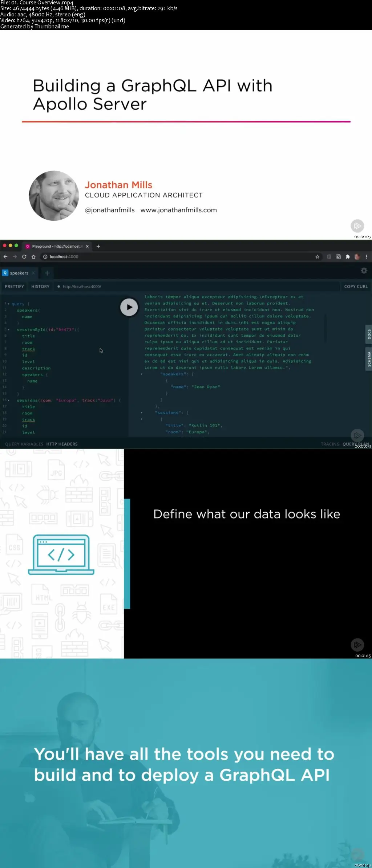Click the Jonathan Mills author name
This screenshot has height=868, width=372.
click(x=118, y=185)
